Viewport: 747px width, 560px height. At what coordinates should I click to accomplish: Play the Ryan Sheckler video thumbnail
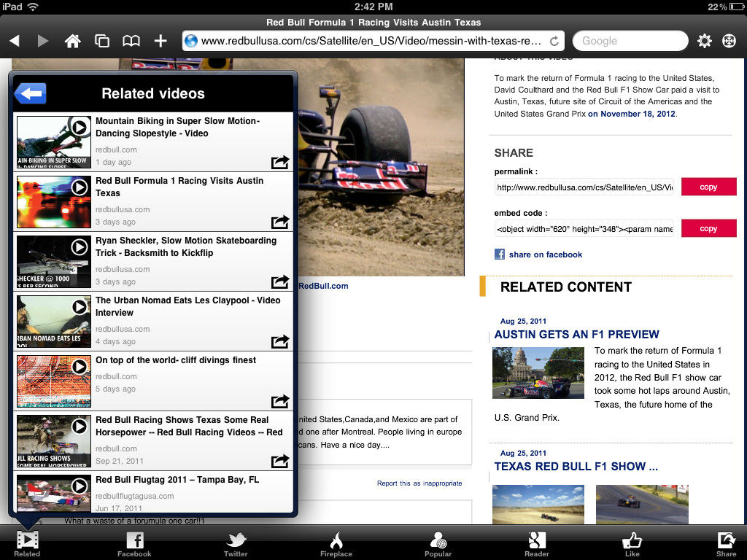click(54, 262)
